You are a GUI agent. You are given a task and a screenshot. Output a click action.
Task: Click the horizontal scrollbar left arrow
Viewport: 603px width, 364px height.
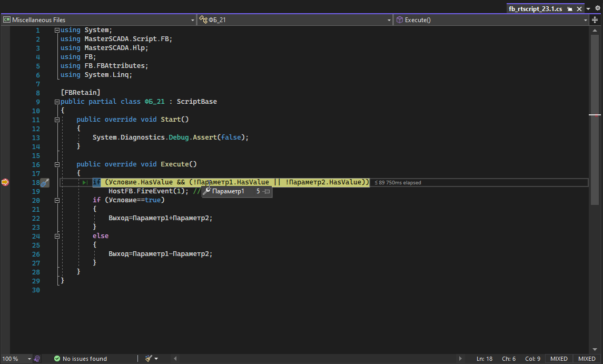tap(175, 359)
